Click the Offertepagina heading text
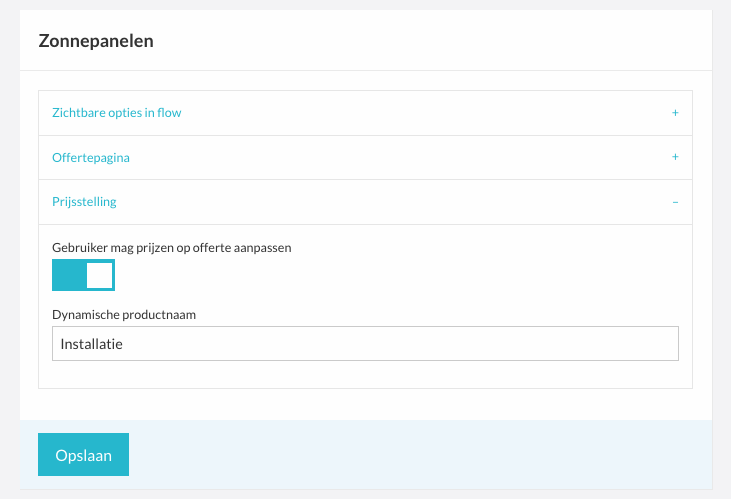This screenshot has width=731, height=499. point(91,158)
